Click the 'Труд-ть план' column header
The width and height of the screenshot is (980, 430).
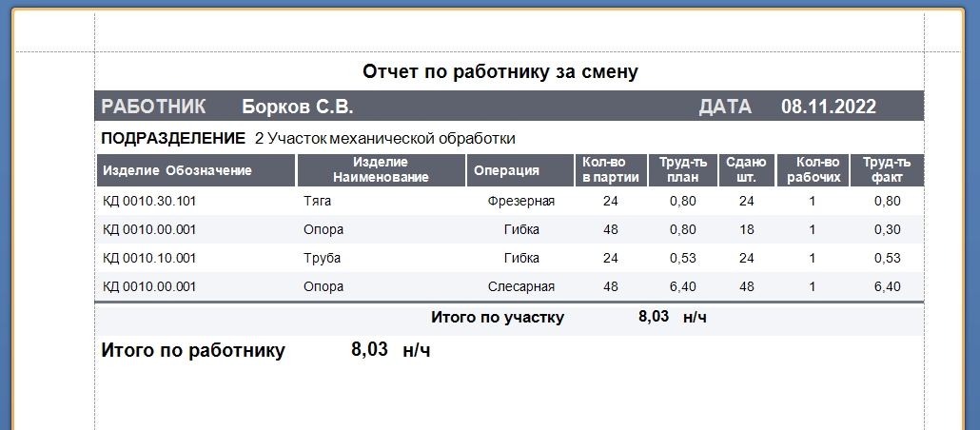(x=682, y=170)
